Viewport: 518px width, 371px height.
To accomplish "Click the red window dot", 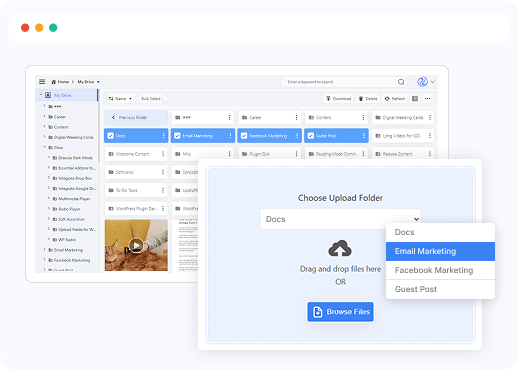I will (25, 28).
